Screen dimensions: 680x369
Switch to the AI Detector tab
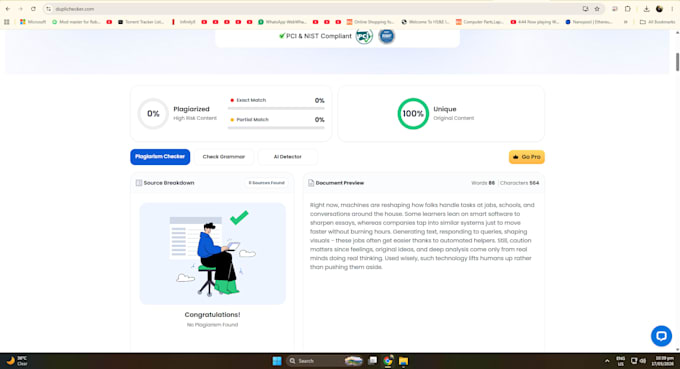click(288, 157)
